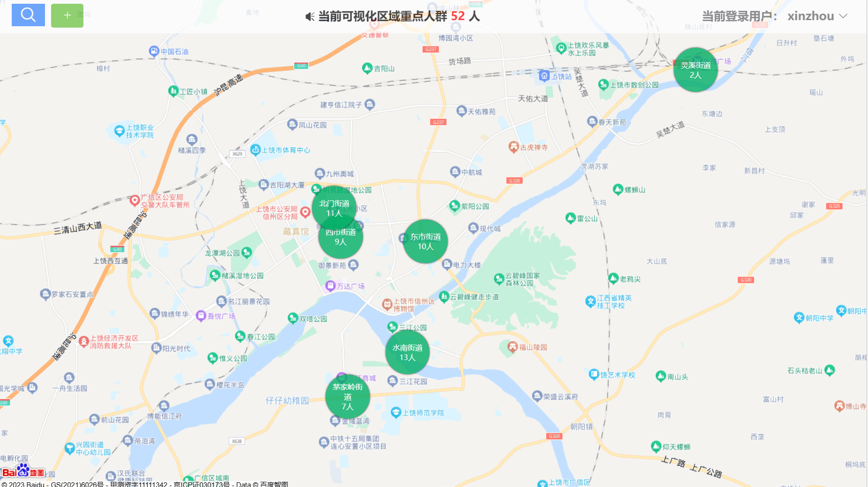868x487 pixels.
Task: Click the 上饶师范学院 school icon
Action: point(396,413)
